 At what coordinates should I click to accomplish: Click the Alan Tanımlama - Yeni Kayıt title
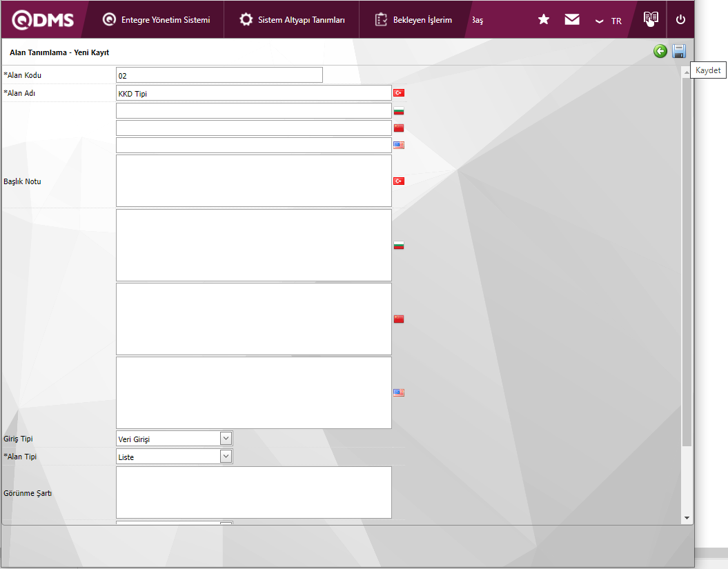click(x=59, y=52)
